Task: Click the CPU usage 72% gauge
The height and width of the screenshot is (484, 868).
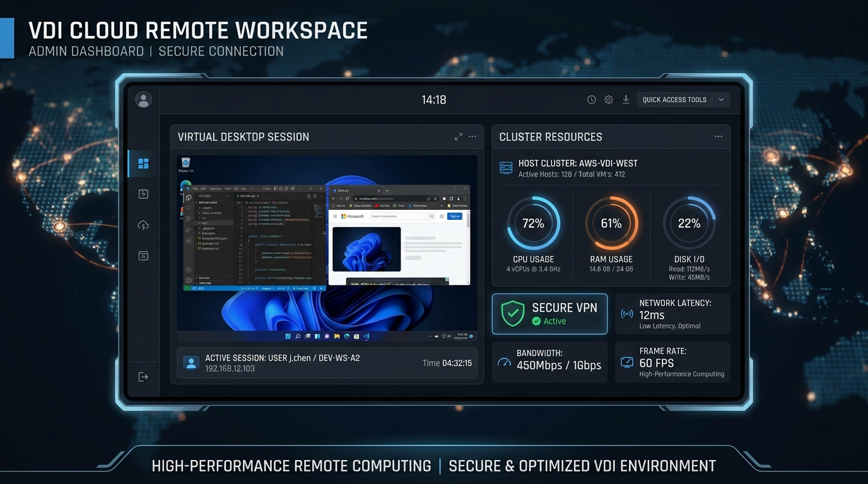Action: [x=533, y=223]
